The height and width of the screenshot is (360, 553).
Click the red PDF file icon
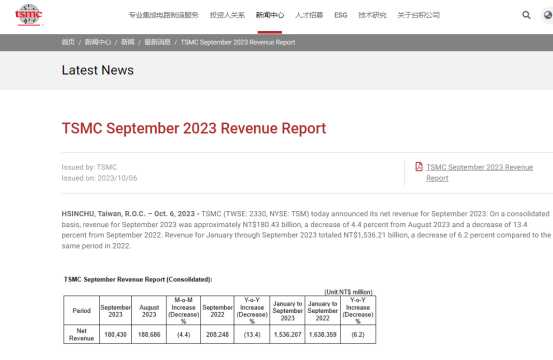coord(419,166)
